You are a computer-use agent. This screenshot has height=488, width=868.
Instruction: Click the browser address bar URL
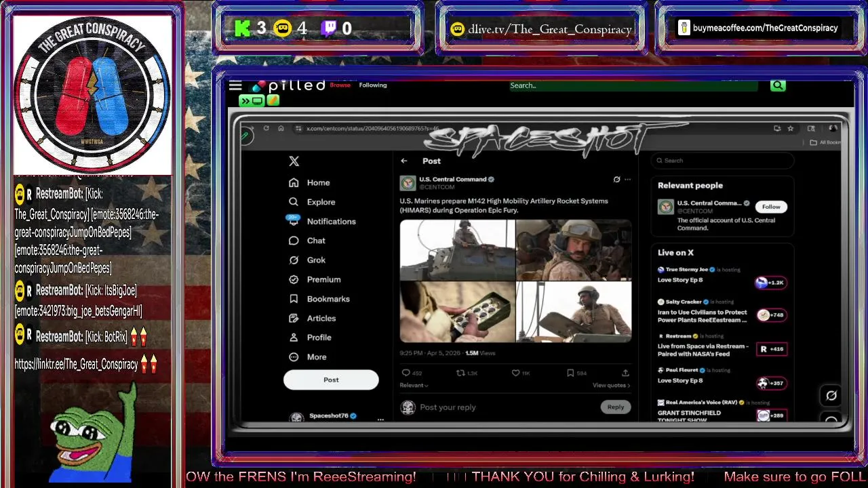click(x=373, y=128)
